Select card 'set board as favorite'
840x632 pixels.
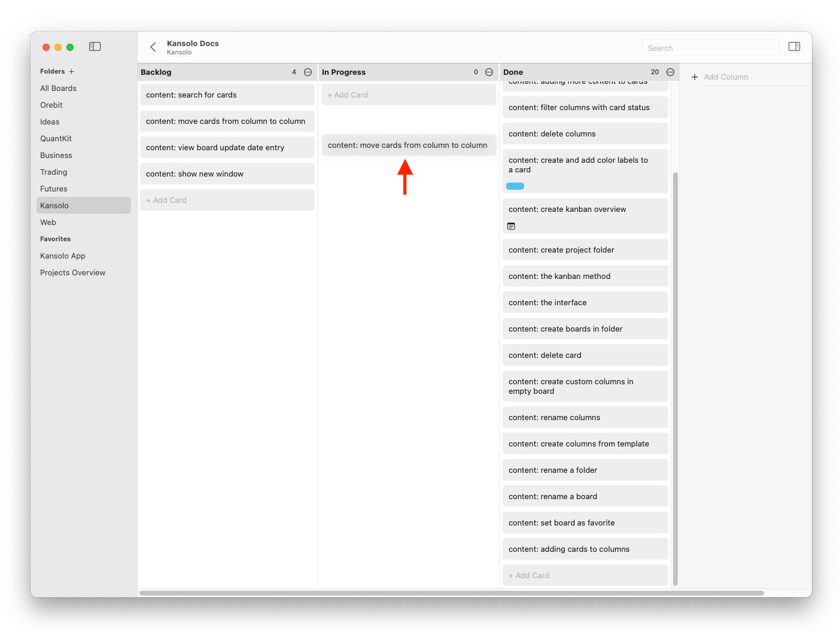(585, 522)
